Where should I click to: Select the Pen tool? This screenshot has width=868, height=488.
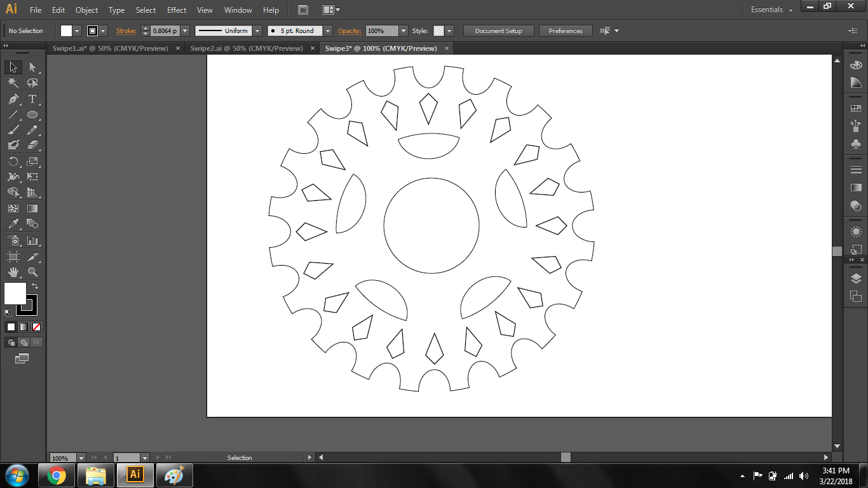(x=13, y=99)
